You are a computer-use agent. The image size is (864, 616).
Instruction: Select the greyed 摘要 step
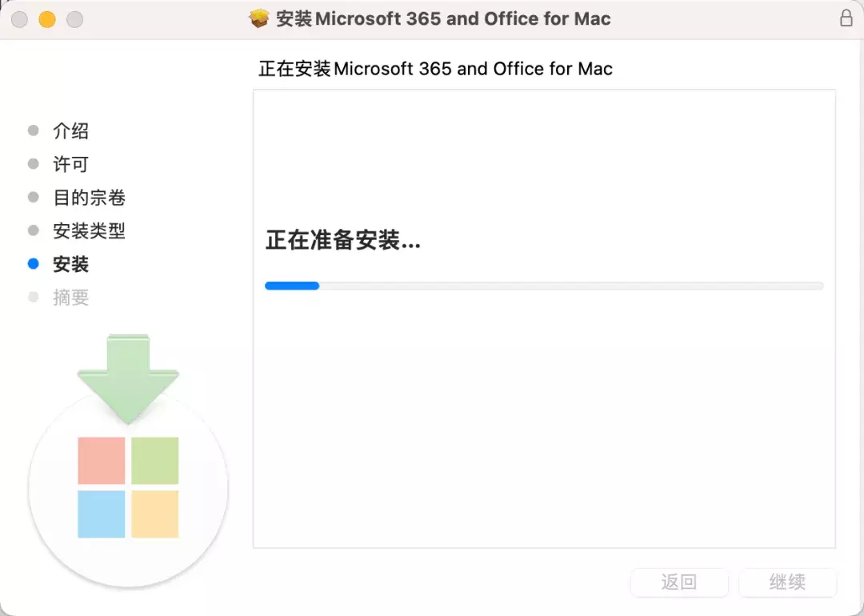70,298
